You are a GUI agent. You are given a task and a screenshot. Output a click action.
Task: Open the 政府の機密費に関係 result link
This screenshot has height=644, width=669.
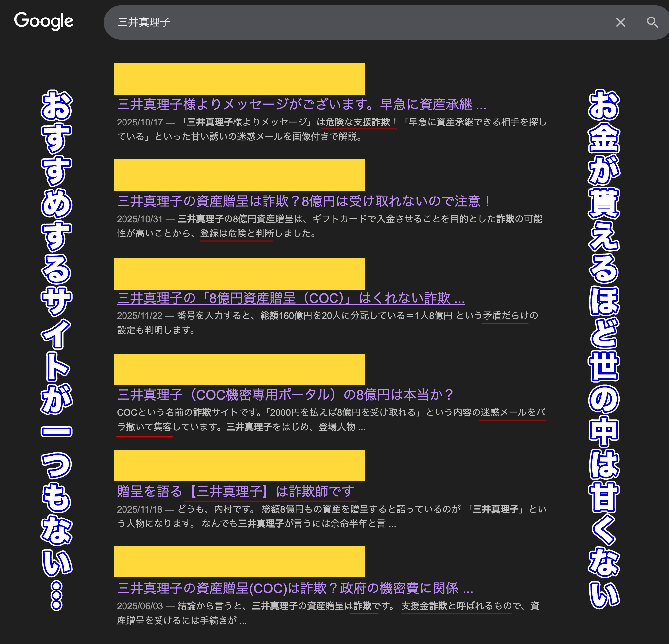(295, 588)
